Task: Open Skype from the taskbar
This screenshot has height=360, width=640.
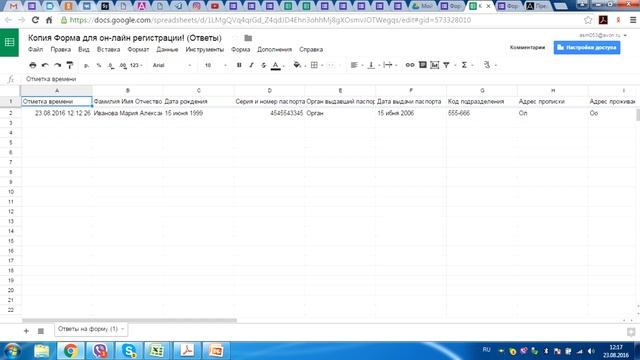Action: tap(129, 351)
